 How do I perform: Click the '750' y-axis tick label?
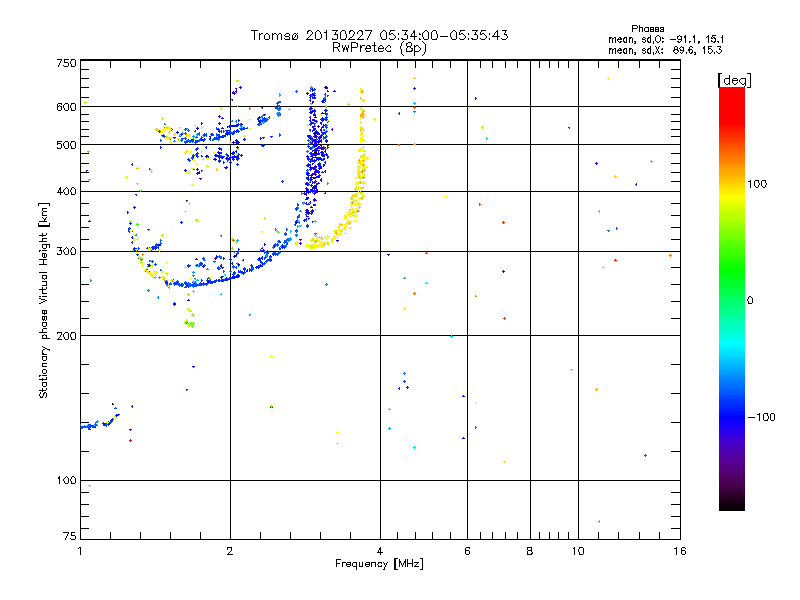point(66,63)
